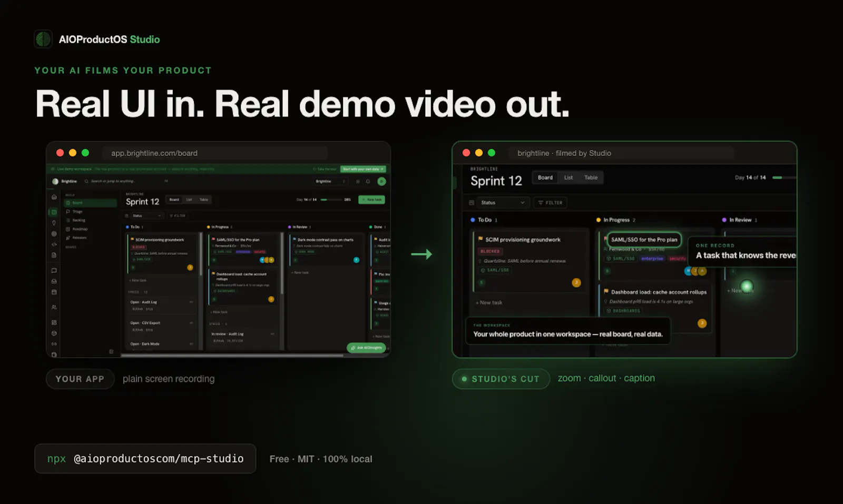Click the lightbulb icon in the left app sidebar
The height and width of the screenshot is (504, 843).
pyautogui.click(x=54, y=223)
